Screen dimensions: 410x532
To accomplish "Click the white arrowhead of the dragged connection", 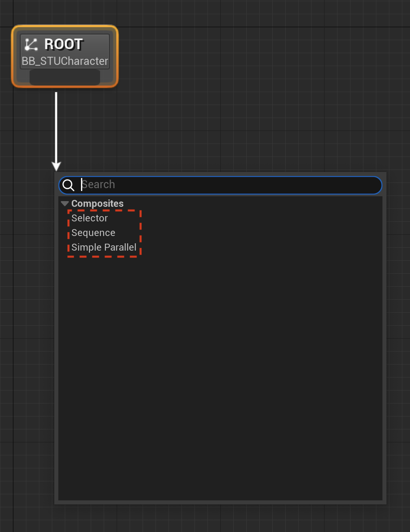I will pyautogui.click(x=56, y=166).
